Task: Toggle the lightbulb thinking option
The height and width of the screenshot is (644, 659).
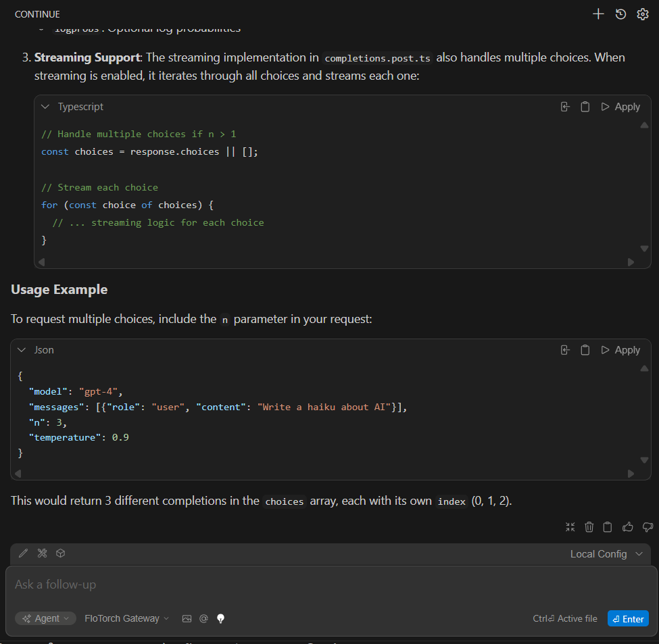Action: tap(220, 618)
